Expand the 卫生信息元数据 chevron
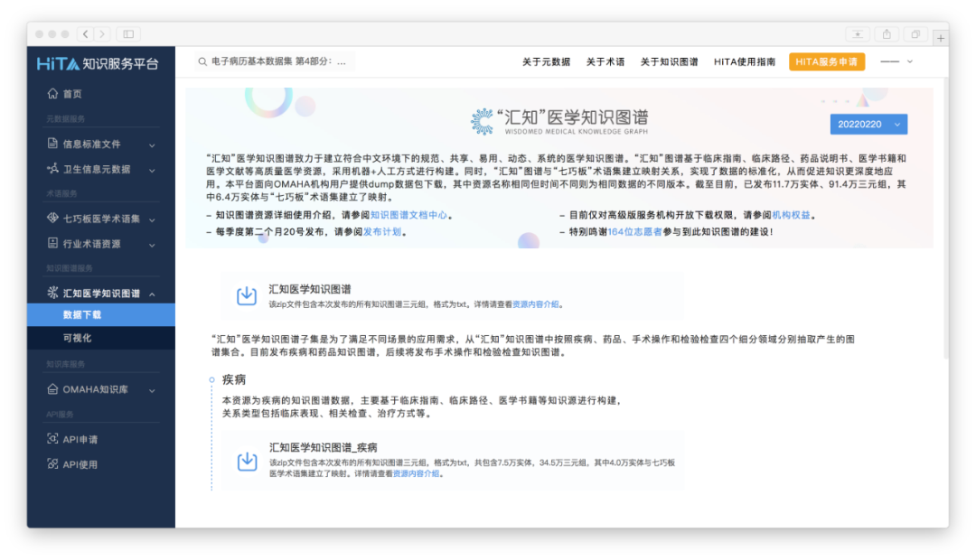Screen dimensions: 976x560 (152, 170)
